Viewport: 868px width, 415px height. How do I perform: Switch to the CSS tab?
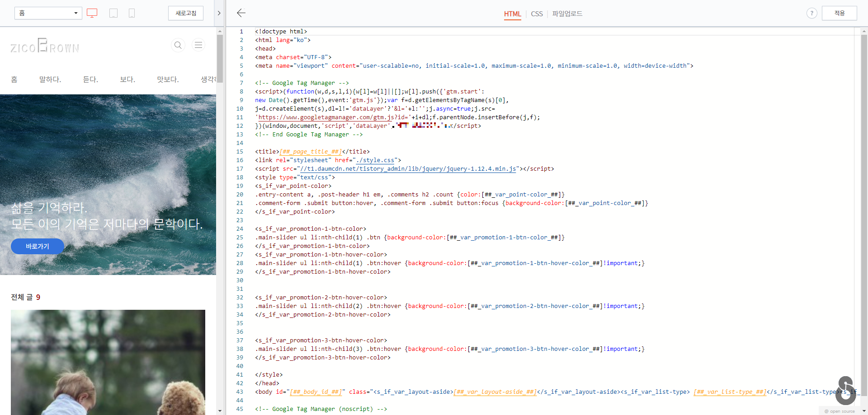(x=537, y=14)
